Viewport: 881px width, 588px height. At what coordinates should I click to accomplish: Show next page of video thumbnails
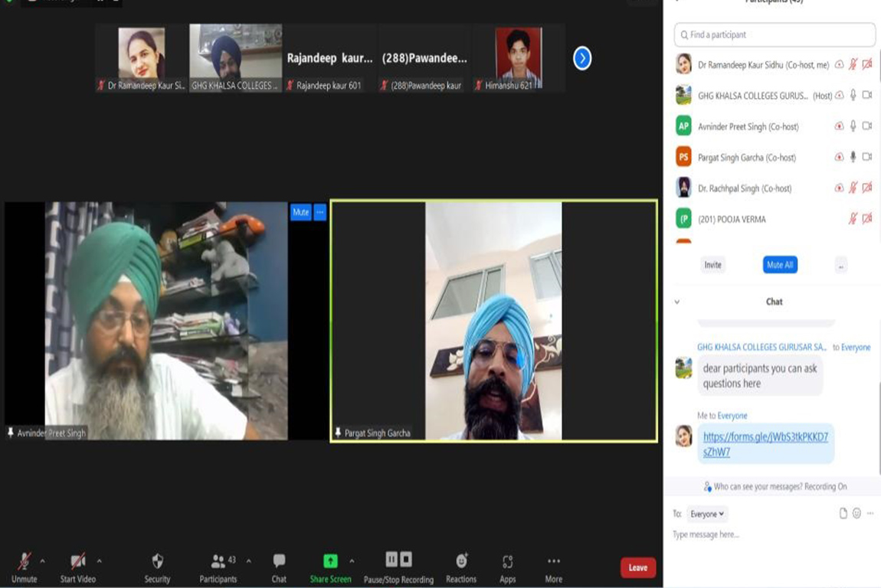[582, 58]
